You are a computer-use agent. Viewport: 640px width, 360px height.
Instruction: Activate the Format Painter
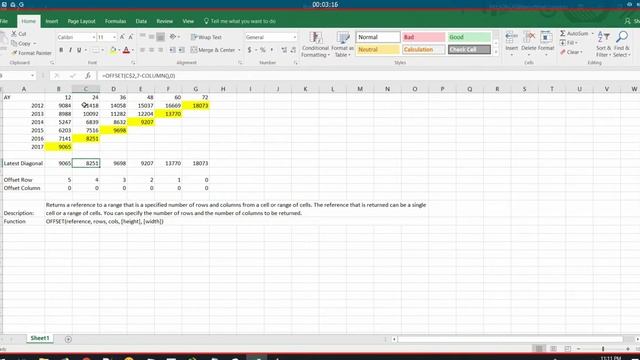coord(31,53)
